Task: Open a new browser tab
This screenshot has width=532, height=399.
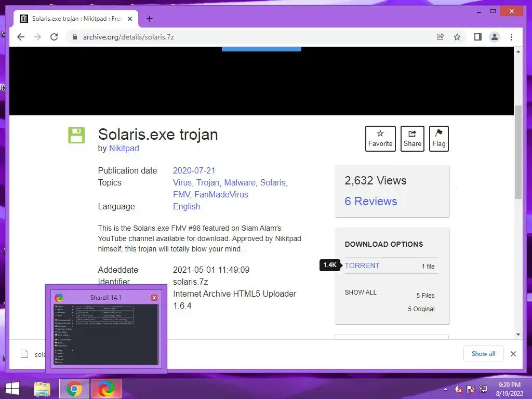Action: (149, 19)
